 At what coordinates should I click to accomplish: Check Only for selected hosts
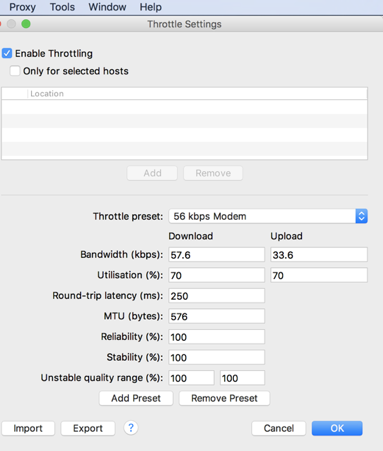[15, 71]
